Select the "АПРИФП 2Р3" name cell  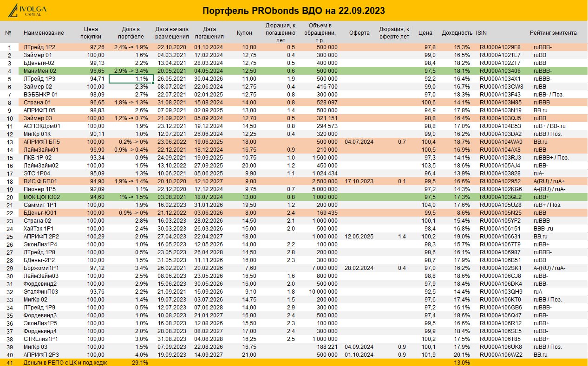coord(41,355)
